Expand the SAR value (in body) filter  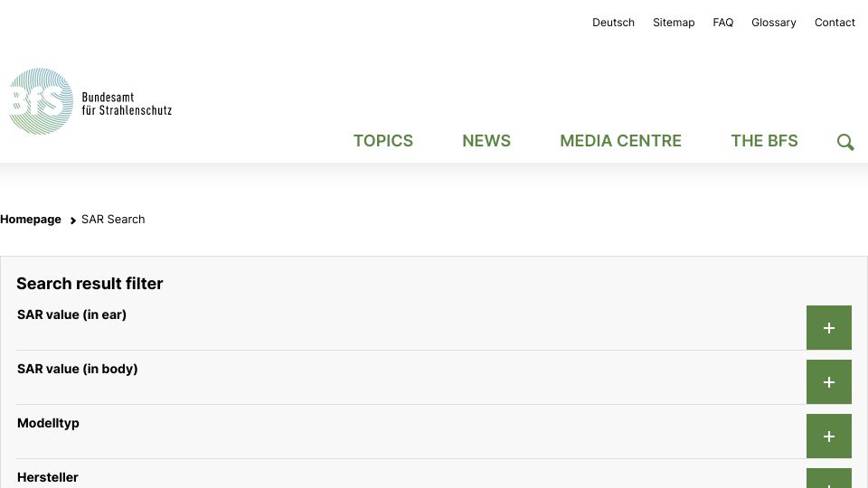click(x=829, y=381)
